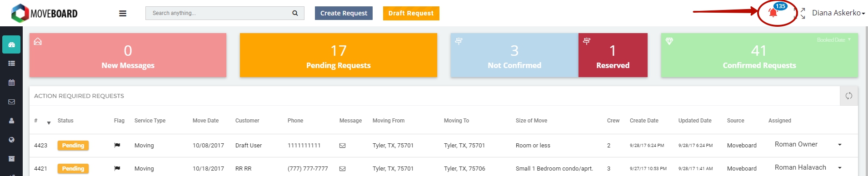This screenshot has height=176, width=868.
Task: Sort by the Move Date column header
Action: coord(205,121)
